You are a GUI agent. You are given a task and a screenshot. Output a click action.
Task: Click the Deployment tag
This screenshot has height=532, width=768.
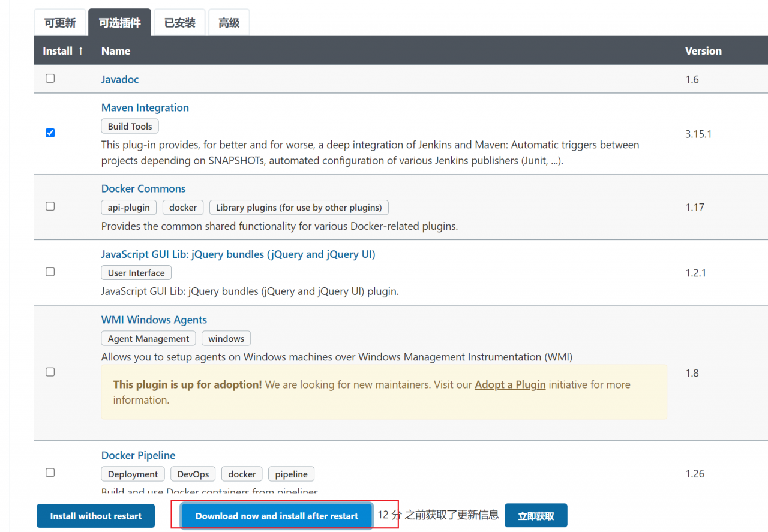click(133, 474)
